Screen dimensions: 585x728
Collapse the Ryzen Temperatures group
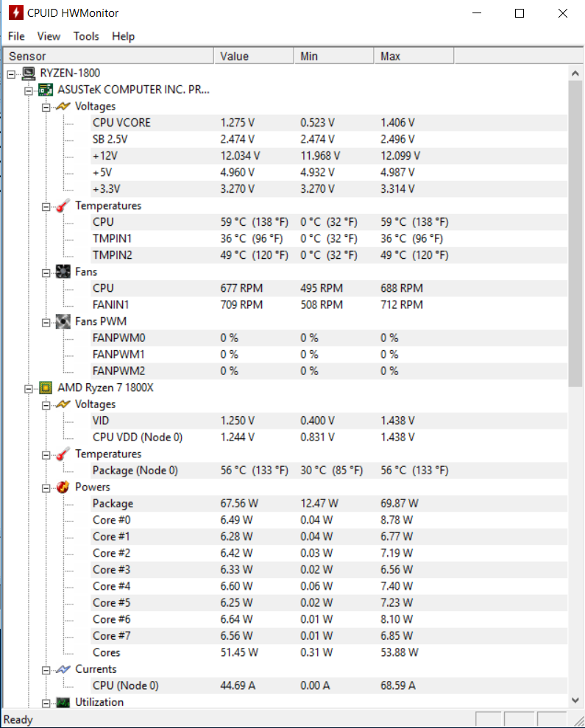46,455
